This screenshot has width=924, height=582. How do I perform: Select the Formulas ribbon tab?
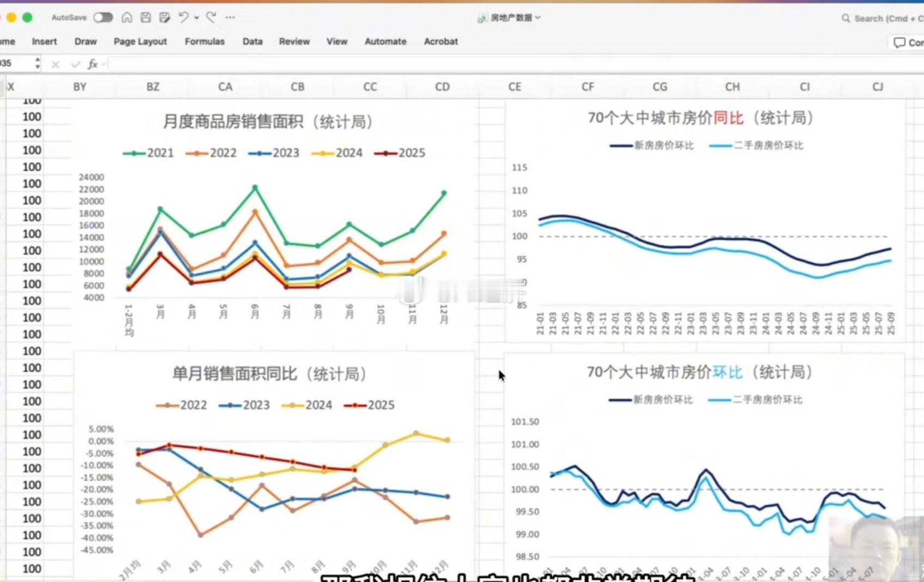click(x=205, y=41)
